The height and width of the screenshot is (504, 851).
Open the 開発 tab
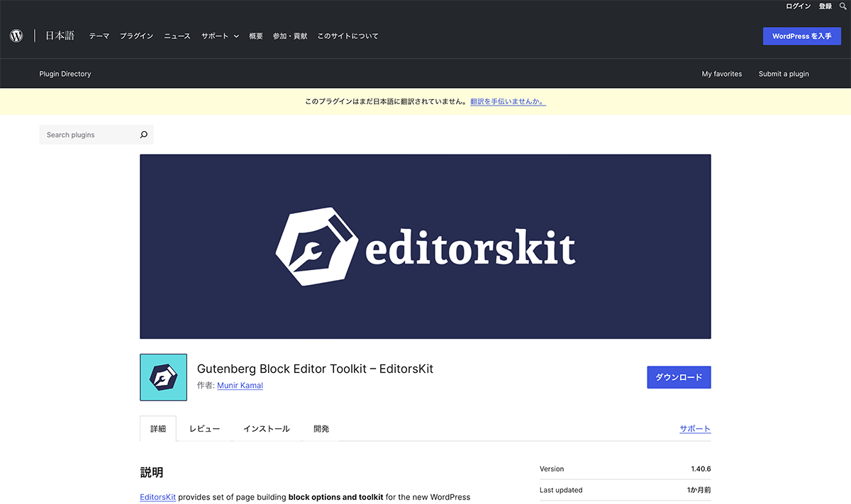click(x=321, y=429)
